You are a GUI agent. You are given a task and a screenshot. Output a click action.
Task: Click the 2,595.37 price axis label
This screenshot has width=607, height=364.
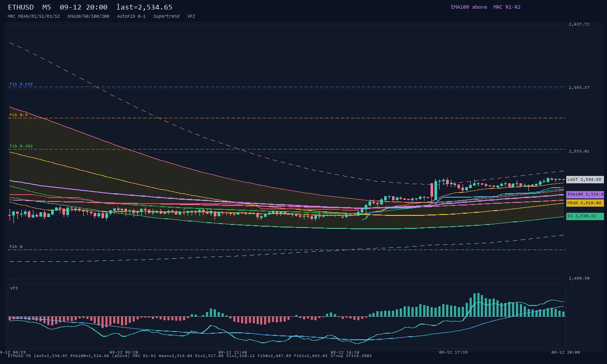pos(579,88)
